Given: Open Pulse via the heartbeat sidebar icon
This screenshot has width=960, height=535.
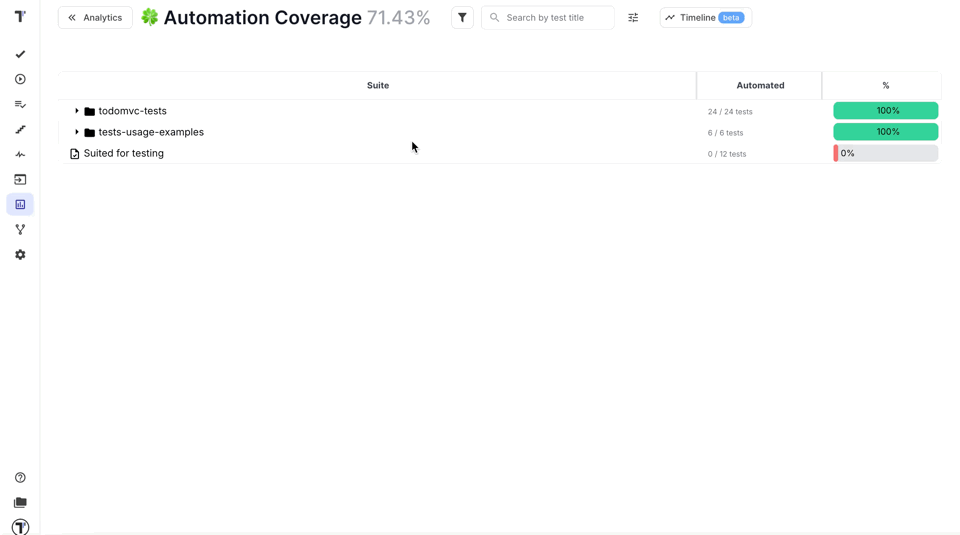Looking at the screenshot, I should click(20, 154).
